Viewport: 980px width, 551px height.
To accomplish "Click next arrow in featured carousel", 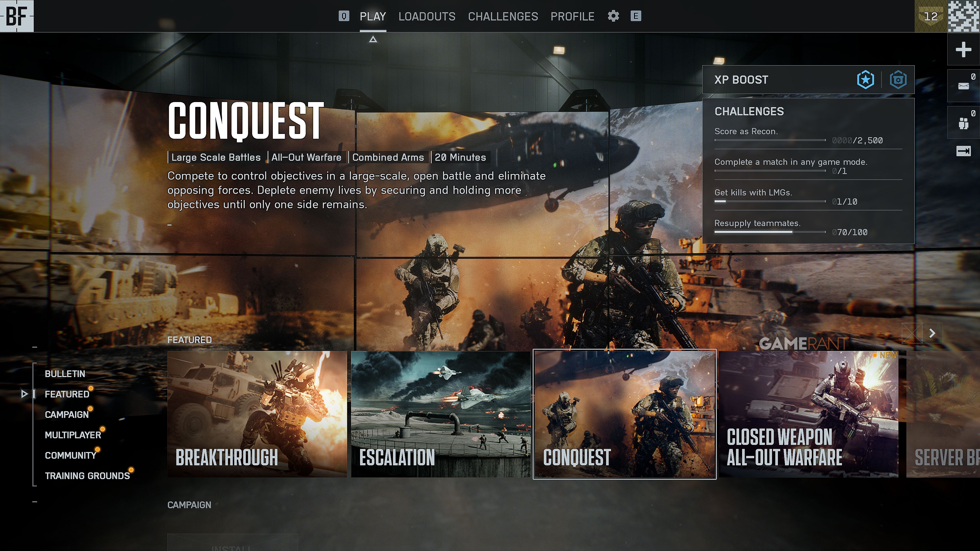I will [933, 333].
